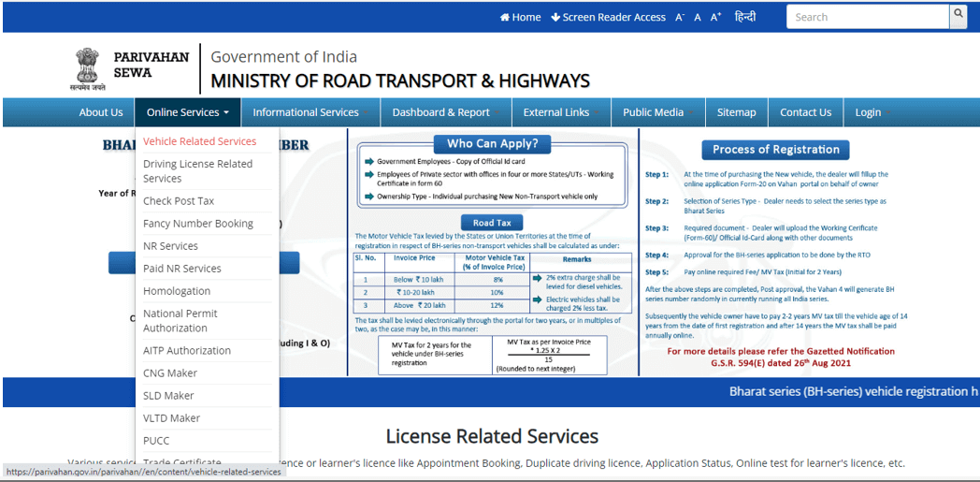Collapse the Online Services dropdown

point(188,112)
